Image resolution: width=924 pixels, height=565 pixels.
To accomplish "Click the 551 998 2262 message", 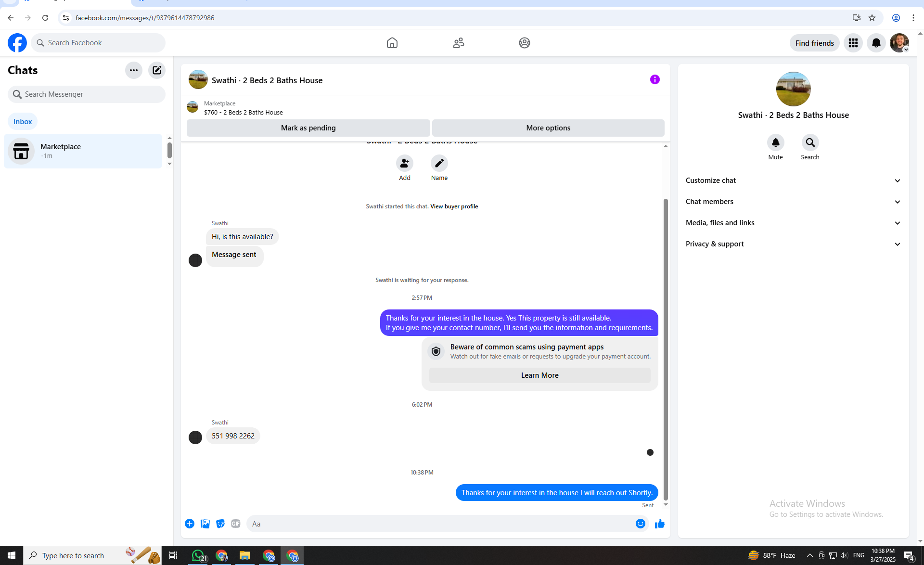I will coord(233,436).
